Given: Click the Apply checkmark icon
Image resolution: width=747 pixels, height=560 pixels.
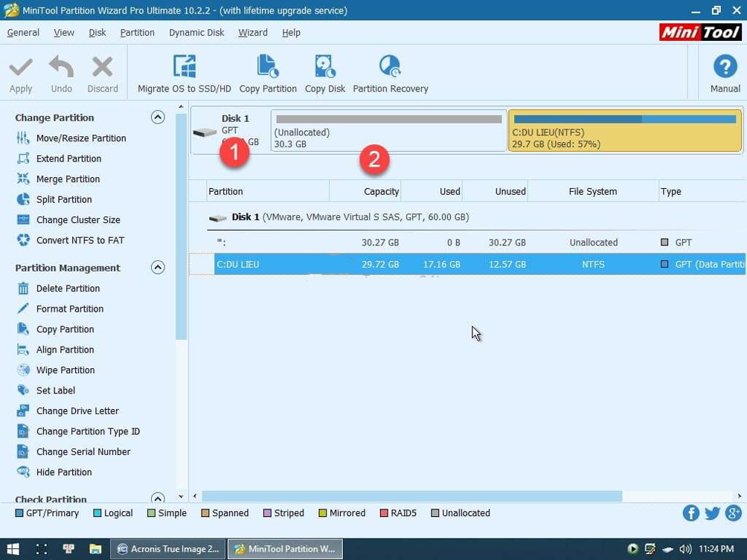Looking at the screenshot, I should pyautogui.click(x=21, y=67).
